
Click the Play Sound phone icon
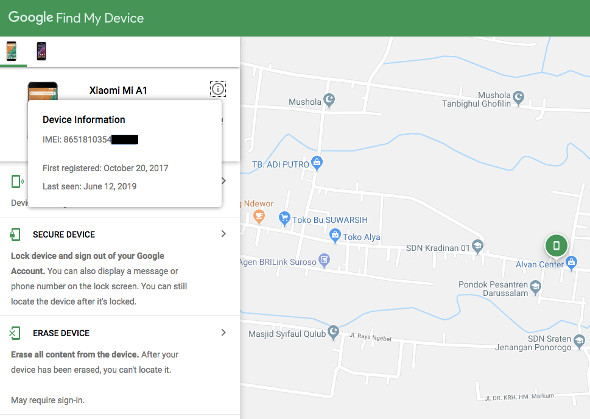click(x=17, y=181)
